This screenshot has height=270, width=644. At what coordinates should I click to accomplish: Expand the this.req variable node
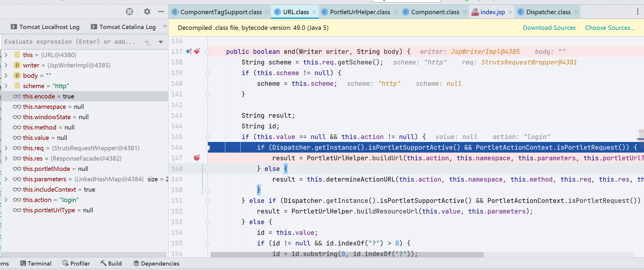click(x=6, y=148)
